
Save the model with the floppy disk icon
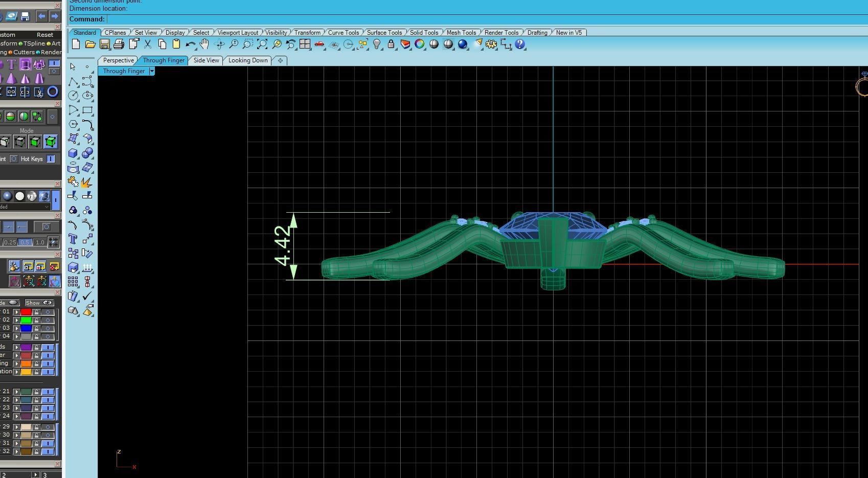coord(104,44)
